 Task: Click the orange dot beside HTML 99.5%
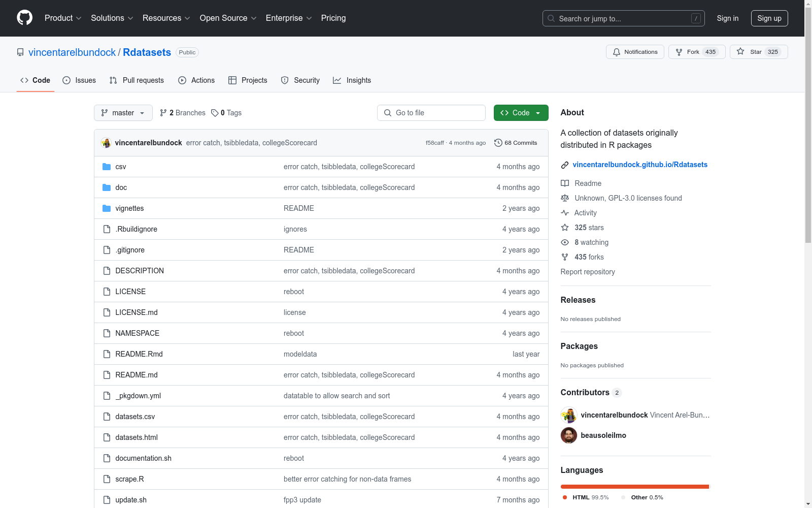coord(565,497)
